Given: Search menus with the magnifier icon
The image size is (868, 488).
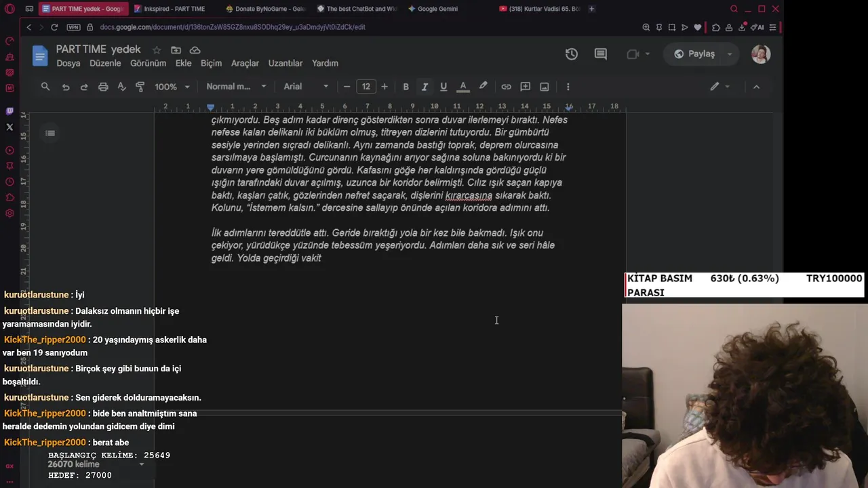Looking at the screenshot, I should (45, 87).
